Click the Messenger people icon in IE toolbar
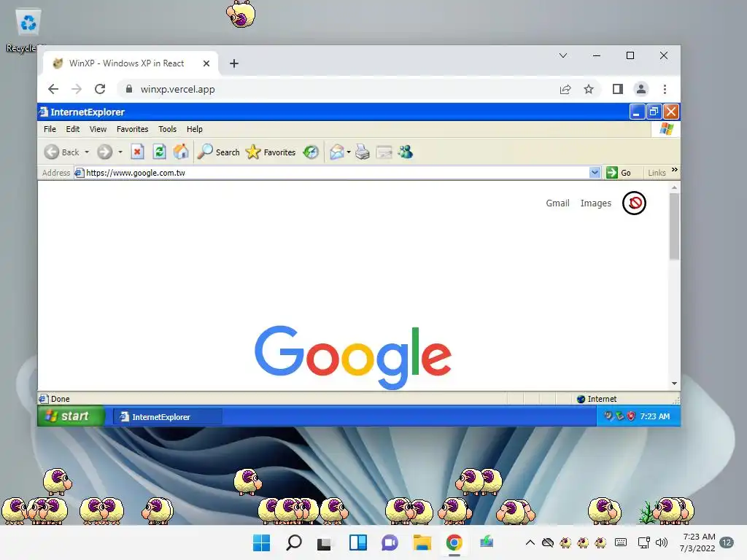Screen dimensions: 747x560 [x=406, y=152]
